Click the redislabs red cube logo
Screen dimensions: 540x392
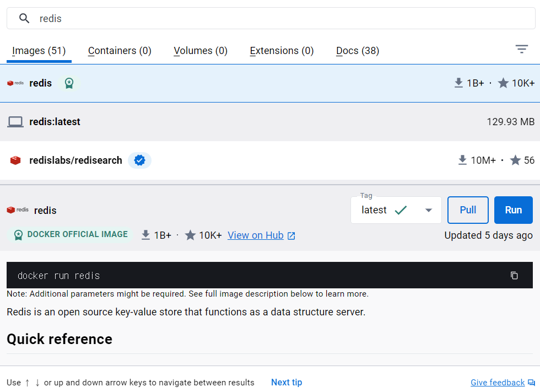[15, 160]
